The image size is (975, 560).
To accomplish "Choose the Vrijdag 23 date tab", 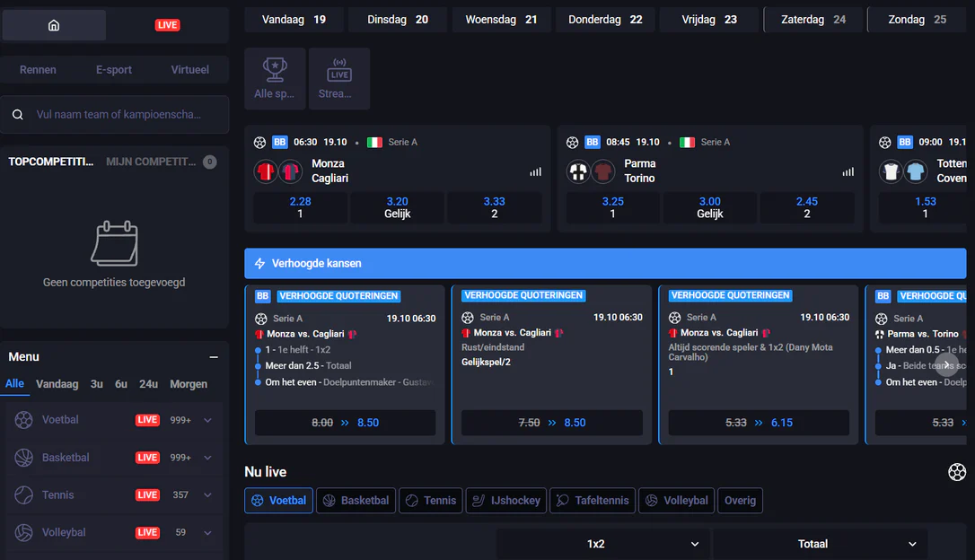I will coord(709,19).
